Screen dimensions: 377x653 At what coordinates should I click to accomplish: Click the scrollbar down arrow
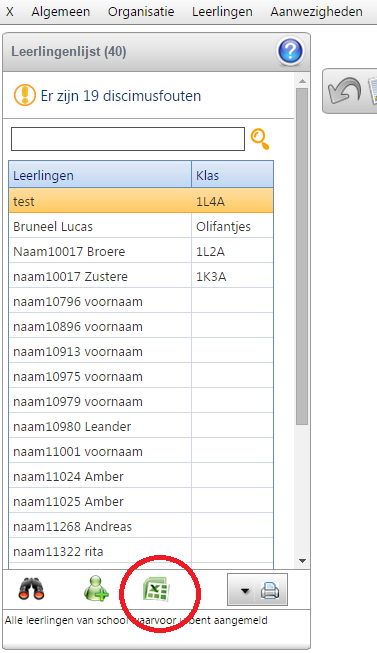302,561
